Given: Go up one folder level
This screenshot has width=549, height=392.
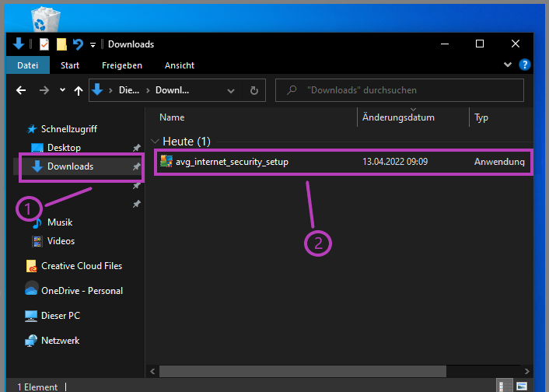Looking at the screenshot, I should pos(79,91).
